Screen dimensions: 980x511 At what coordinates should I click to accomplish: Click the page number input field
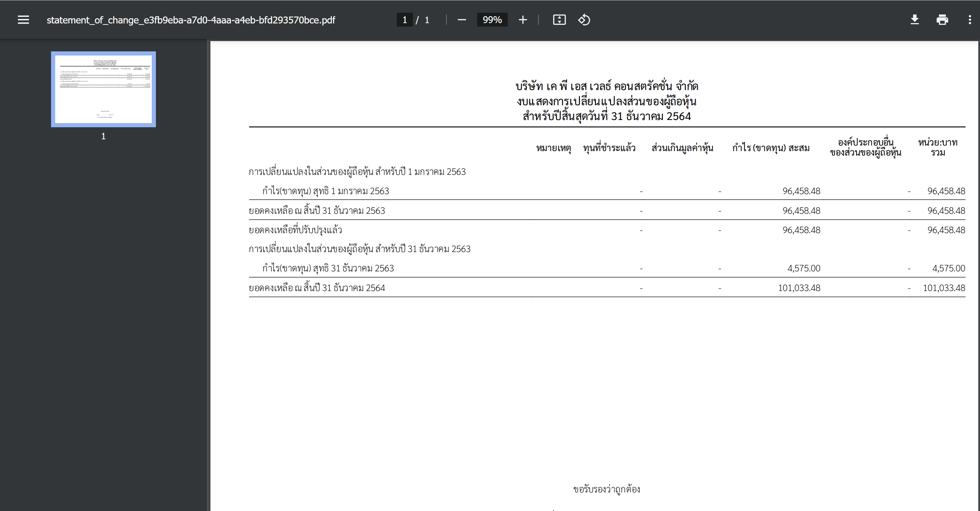(404, 20)
